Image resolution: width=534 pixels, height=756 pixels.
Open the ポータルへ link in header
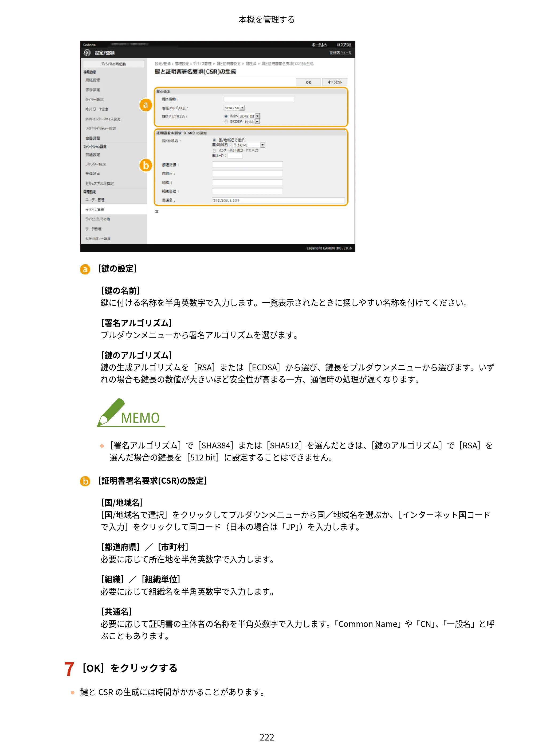tap(319, 45)
